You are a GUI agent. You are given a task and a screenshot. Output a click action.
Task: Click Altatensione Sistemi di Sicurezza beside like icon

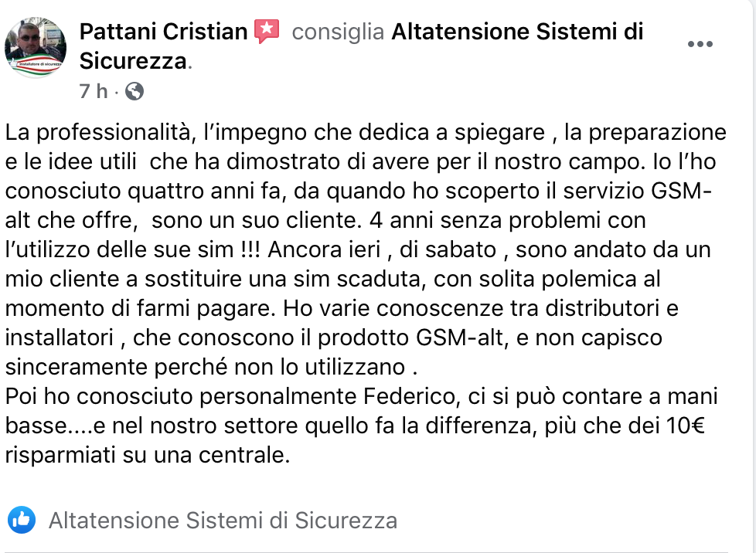[223, 521]
